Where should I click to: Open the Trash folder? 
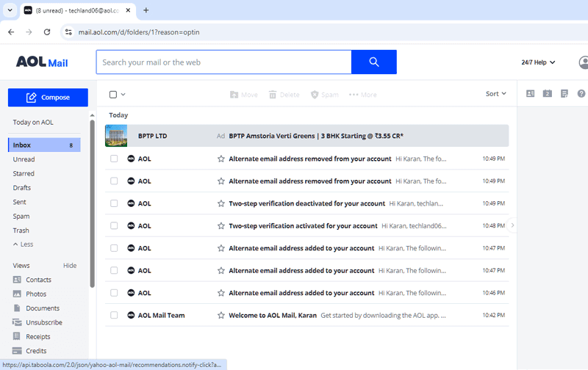tap(21, 231)
